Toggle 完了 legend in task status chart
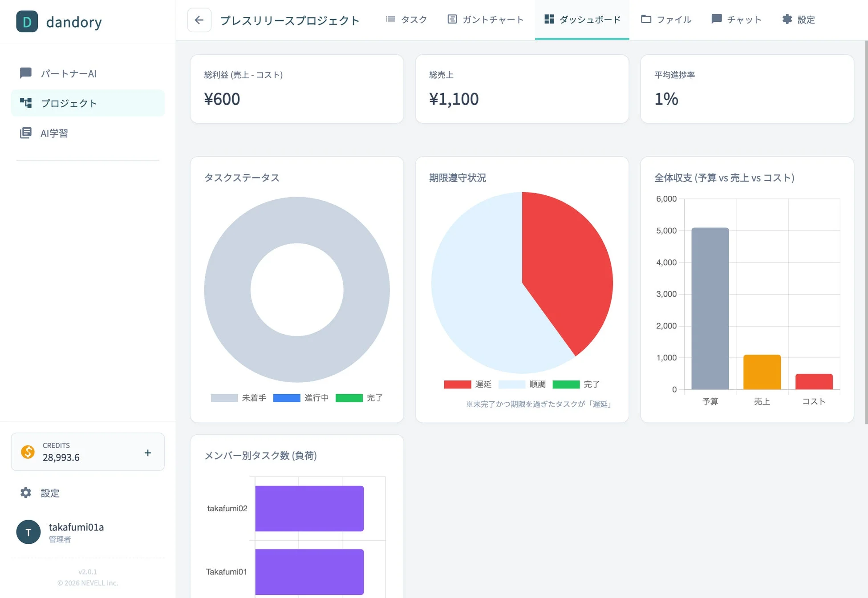The width and height of the screenshot is (868, 598). [x=349, y=397]
